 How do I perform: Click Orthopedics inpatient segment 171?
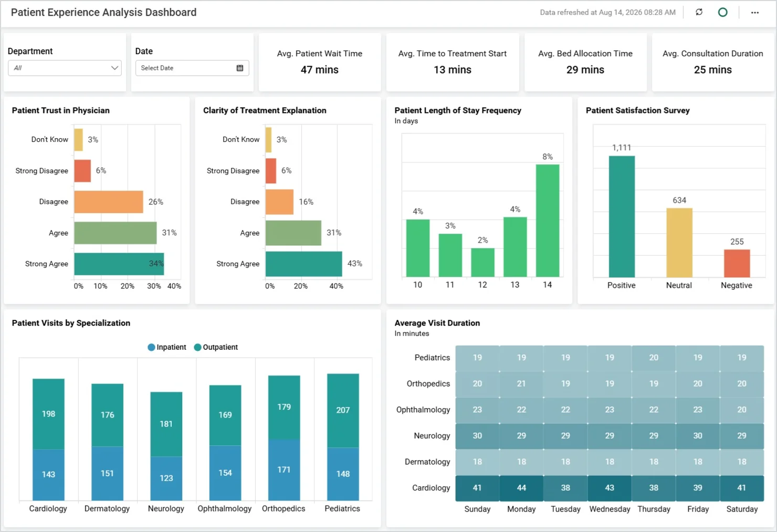[x=284, y=470]
